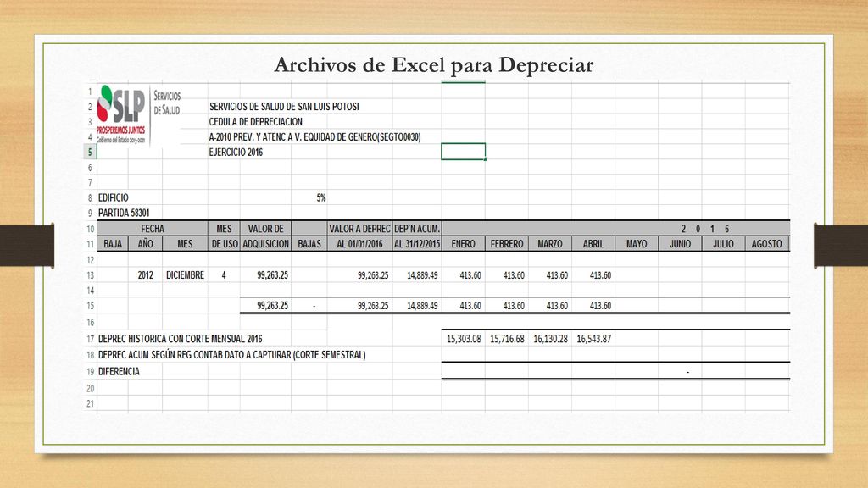Click the 'CEDULA DE DEPRECIACION' cell
The image size is (868, 488).
click(256, 122)
